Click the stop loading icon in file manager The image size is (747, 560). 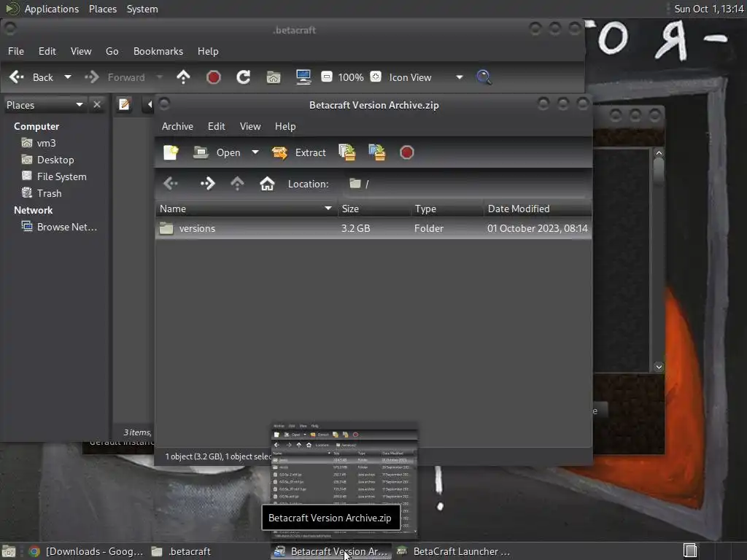click(214, 77)
